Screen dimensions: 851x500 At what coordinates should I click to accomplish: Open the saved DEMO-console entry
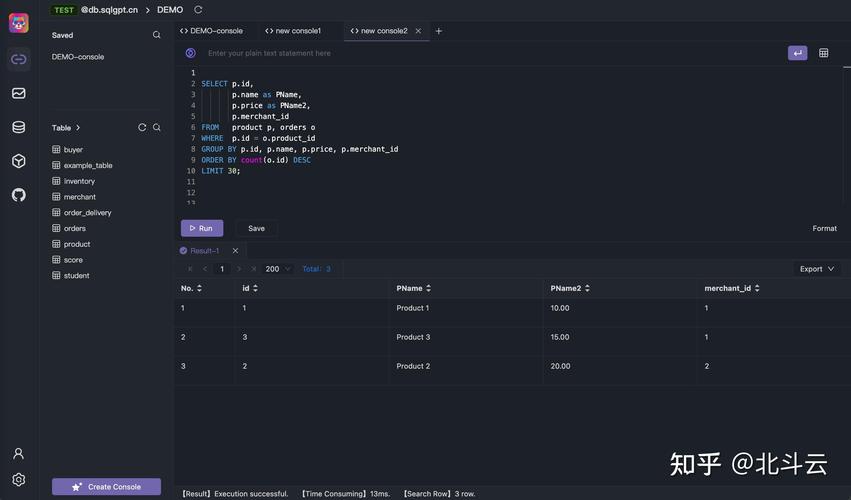78,56
